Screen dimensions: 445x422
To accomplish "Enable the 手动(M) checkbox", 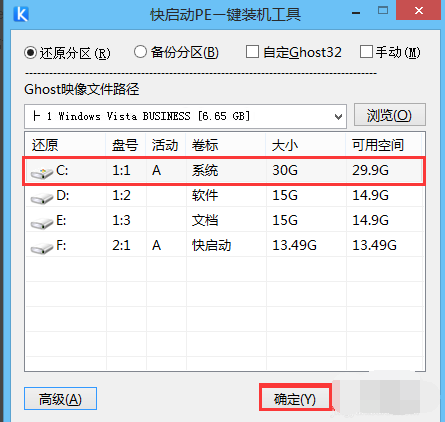I will 366,52.
